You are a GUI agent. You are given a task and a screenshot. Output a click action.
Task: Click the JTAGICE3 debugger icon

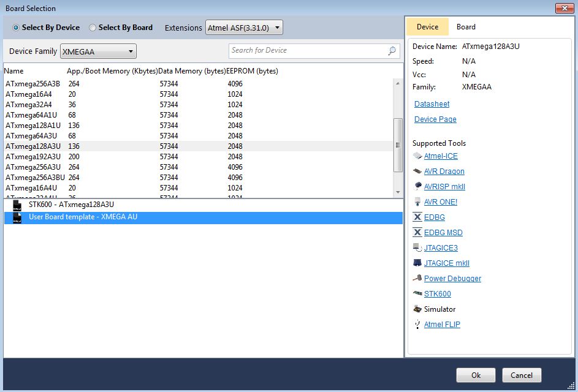tap(417, 248)
